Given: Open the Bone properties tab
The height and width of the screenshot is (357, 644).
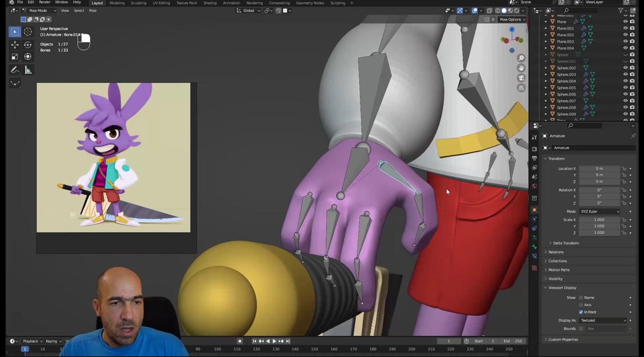Looking at the screenshot, I should pyautogui.click(x=534, y=247).
